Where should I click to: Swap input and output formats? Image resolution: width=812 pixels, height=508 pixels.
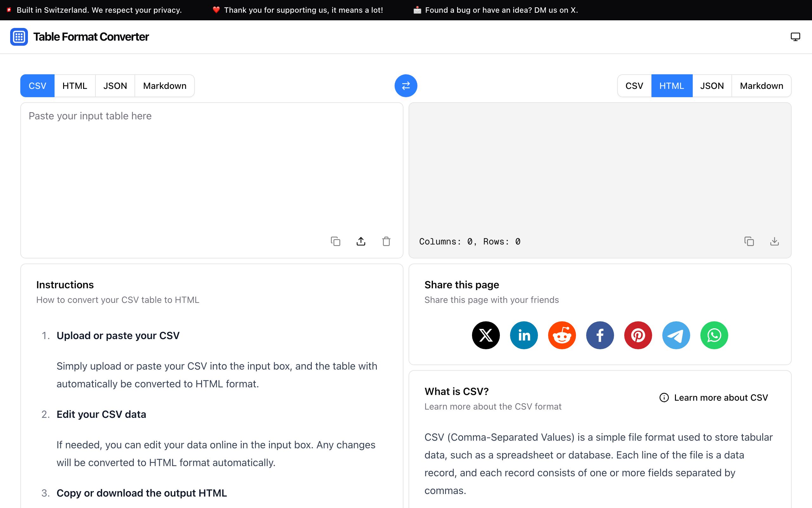(x=406, y=86)
